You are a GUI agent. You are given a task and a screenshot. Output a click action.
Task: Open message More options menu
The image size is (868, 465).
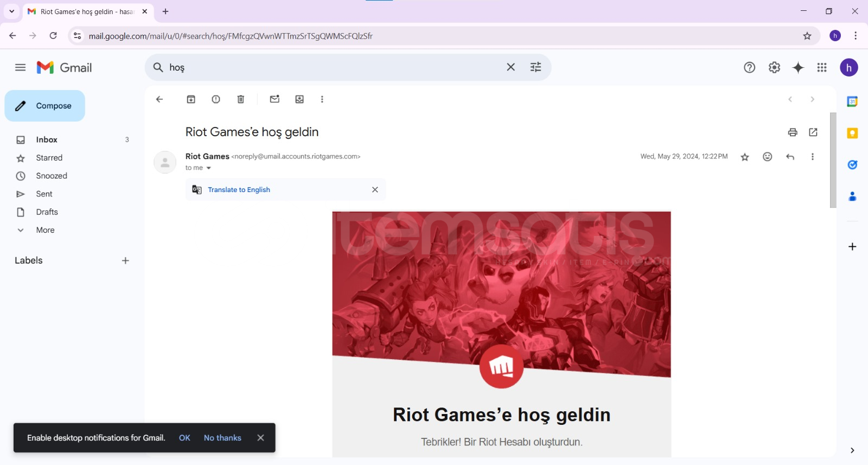pyautogui.click(x=812, y=157)
